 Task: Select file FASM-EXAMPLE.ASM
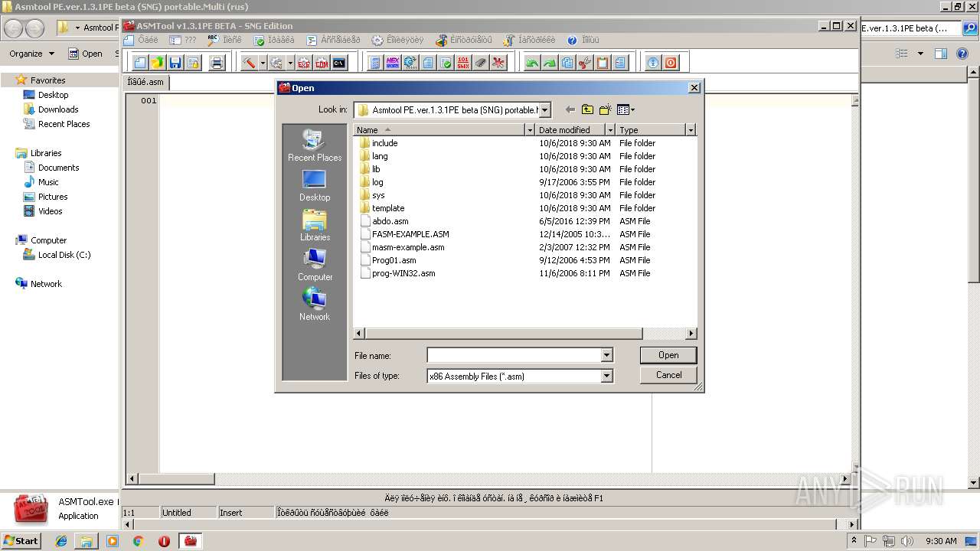(404, 234)
